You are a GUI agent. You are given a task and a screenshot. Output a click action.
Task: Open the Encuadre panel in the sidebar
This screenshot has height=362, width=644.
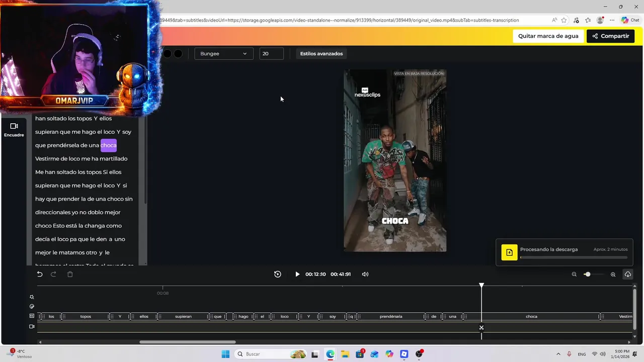[14, 130]
